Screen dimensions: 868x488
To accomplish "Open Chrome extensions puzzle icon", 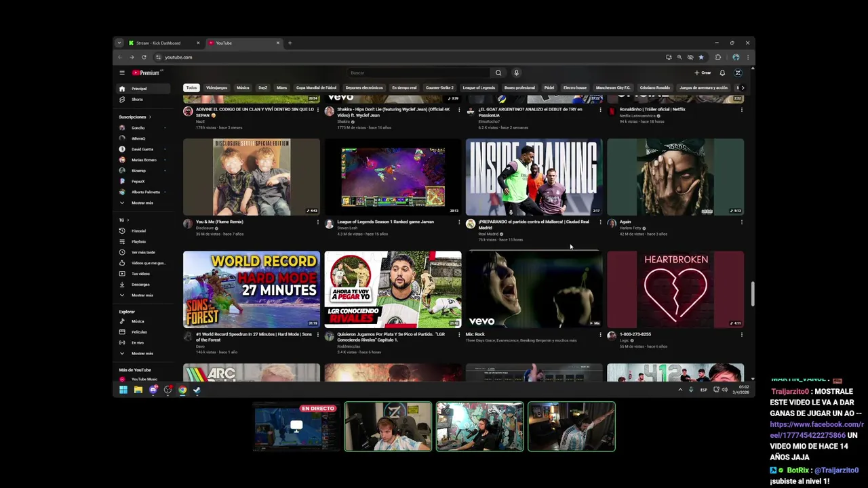I will (x=718, y=57).
